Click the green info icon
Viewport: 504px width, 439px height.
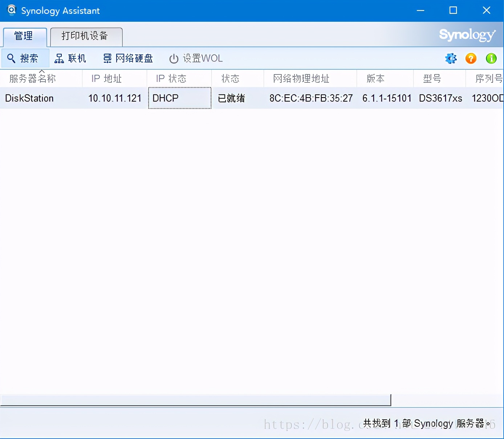point(491,58)
